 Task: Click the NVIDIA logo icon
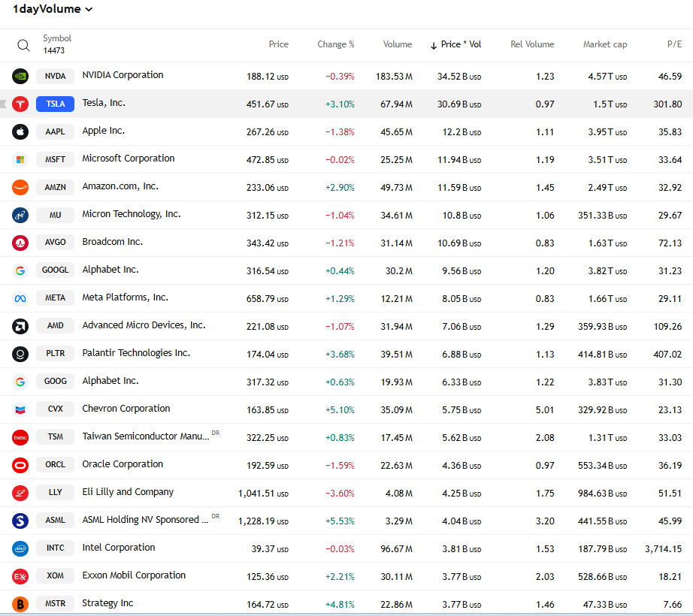click(x=20, y=76)
